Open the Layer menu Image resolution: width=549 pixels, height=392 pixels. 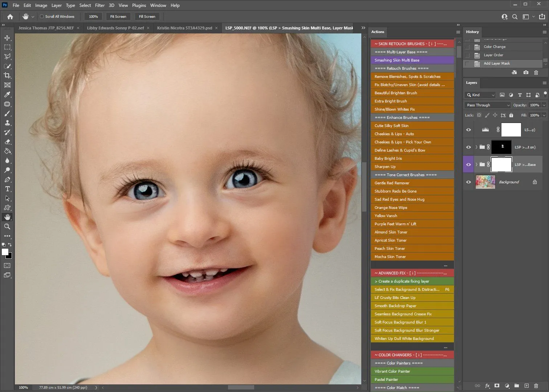pyautogui.click(x=56, y=5)
